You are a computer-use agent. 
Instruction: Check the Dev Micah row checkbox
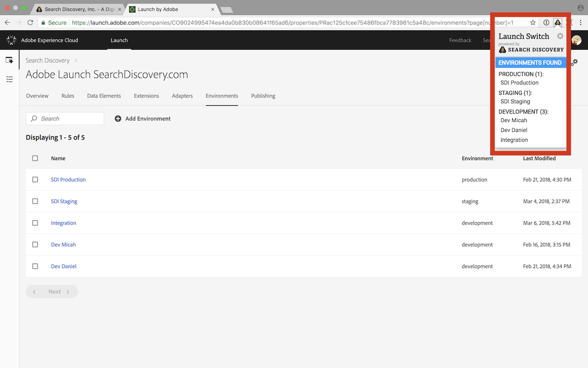coord(35,244)
